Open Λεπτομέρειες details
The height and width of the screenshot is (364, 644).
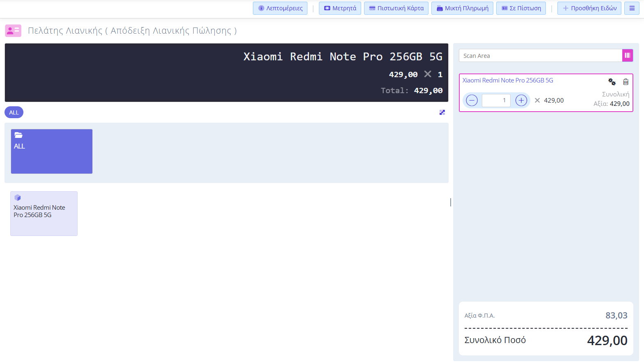tap(280, 8)
